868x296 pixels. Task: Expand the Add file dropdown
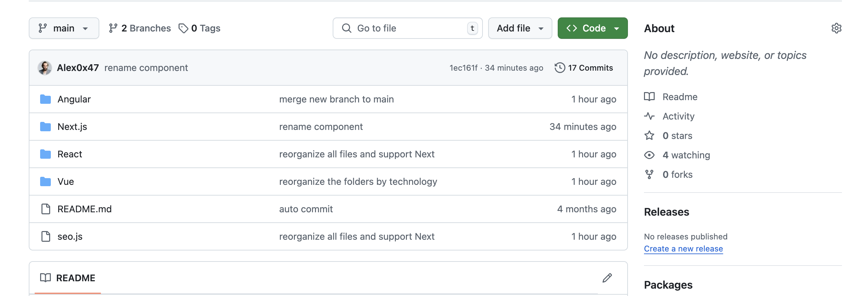[520, 28]
